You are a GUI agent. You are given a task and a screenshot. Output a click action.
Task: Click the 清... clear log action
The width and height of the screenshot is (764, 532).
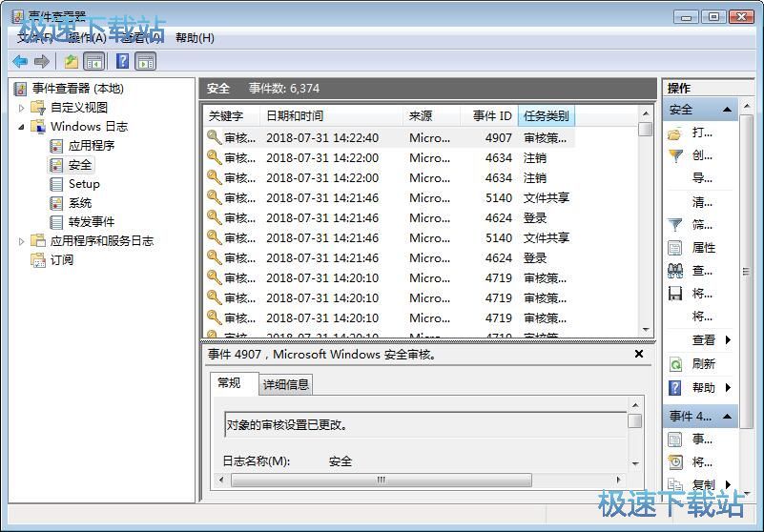[x=702, y=202]
